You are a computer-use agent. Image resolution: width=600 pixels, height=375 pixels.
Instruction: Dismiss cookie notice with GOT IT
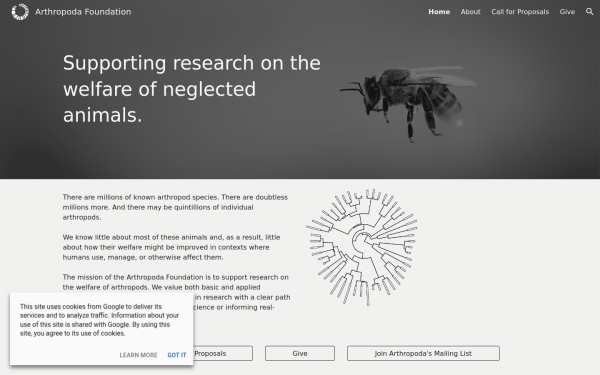[177, 355]
